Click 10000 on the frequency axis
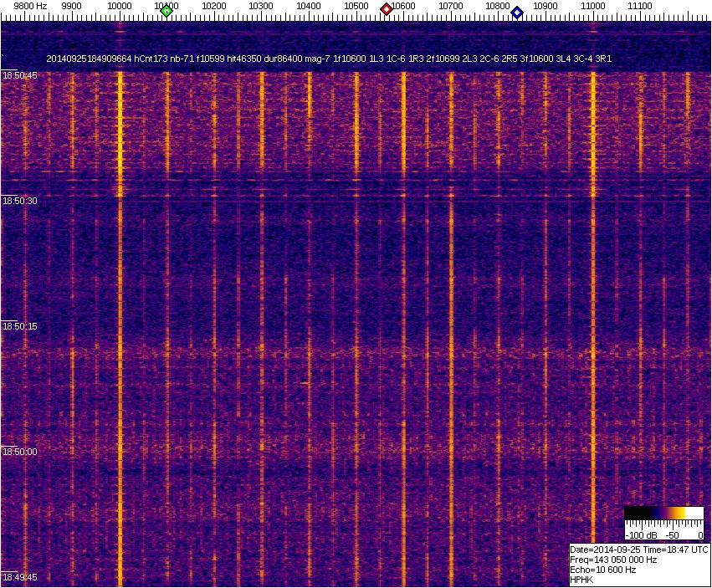 (120, 6)
